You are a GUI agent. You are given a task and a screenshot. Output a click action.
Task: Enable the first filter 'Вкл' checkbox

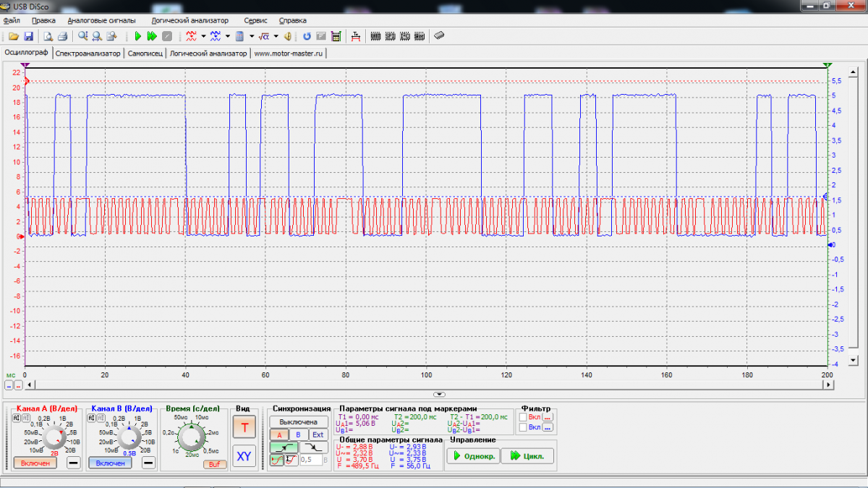tap(523, 417)
